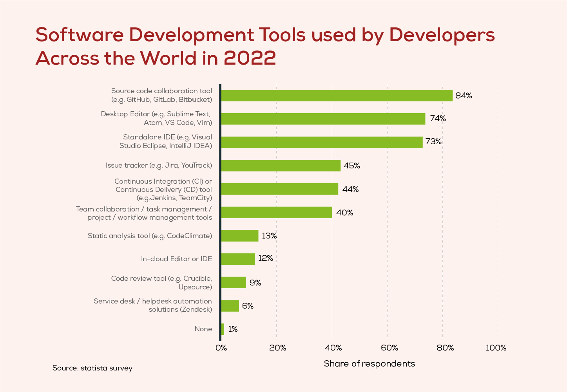567x392 pixels.
Task: Select the 'In-cloud Editor or IDE' label
Action: click(176, 259)
